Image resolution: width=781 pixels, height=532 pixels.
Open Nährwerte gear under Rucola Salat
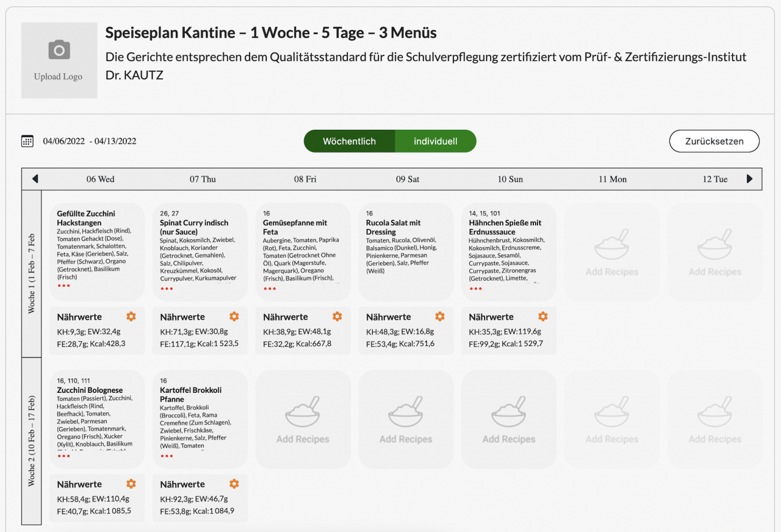pyautogui.click(x=440, y=316)
